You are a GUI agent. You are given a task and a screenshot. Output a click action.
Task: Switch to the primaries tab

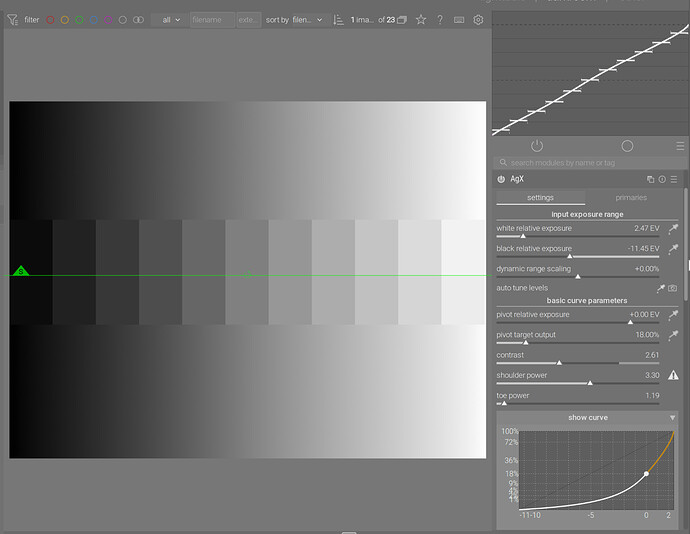[631, 198]
